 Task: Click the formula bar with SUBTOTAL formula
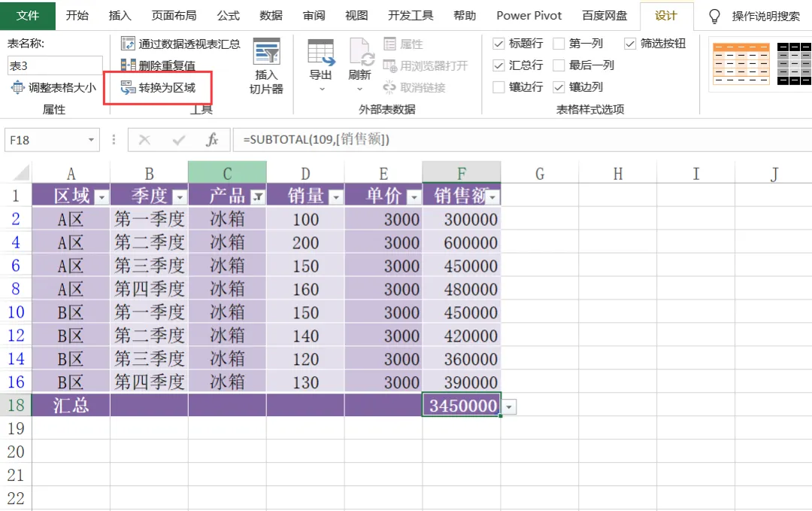coord(522,140)
